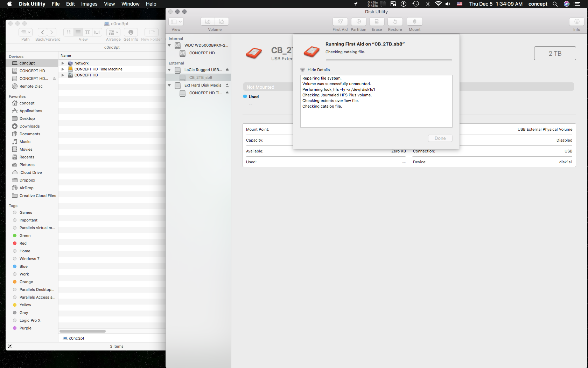Click the Time Machine menu bar icon
588x368 pixels.
pyautogui.click(x=415, y=4)
